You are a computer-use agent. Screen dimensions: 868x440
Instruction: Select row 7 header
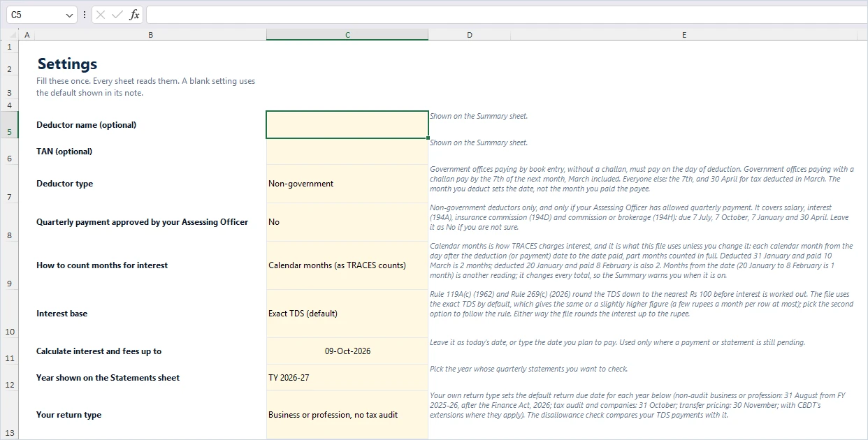[x=10, y=184]
